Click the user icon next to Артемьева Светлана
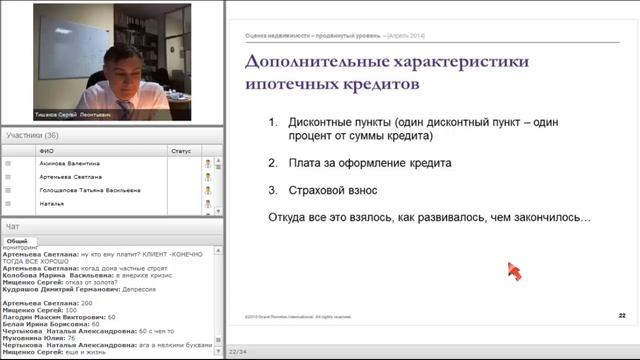Viewport: 640px width, 360px height. coord(208,177)
